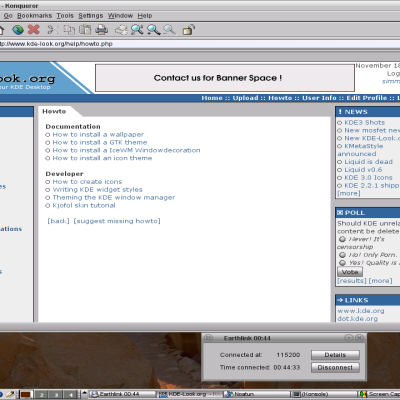Switch to virtual desktop 2 in pager
Image resolution: width=400 pixels, height=400 pixels.
(x=42, y=395)
